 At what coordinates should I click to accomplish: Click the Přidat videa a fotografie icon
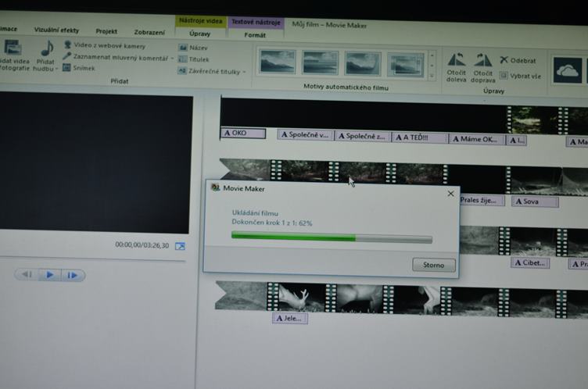coord(13,48)
